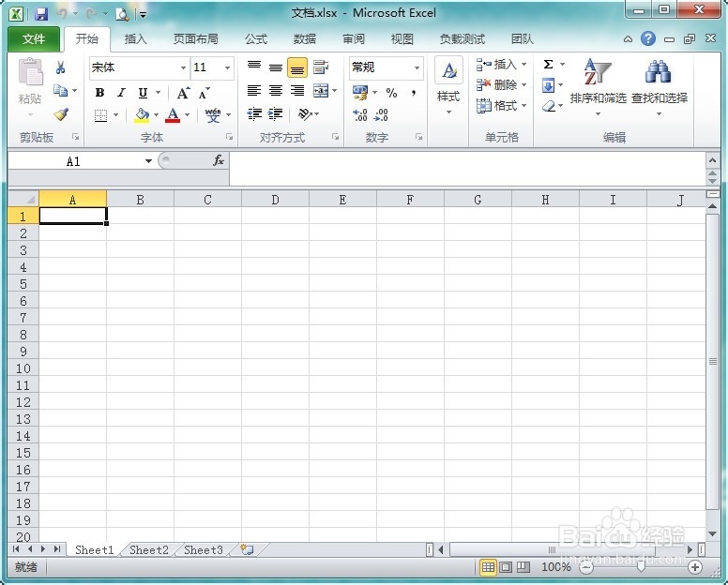Image resolution: width=728 pixels, height=585 pixels.
Task: Increase indent in alignment group
Action: [275, 114]
